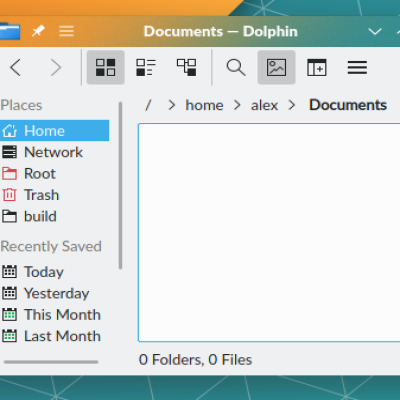Open the search magnifier tool
The image size is (400, 400).
click(236, 67)
